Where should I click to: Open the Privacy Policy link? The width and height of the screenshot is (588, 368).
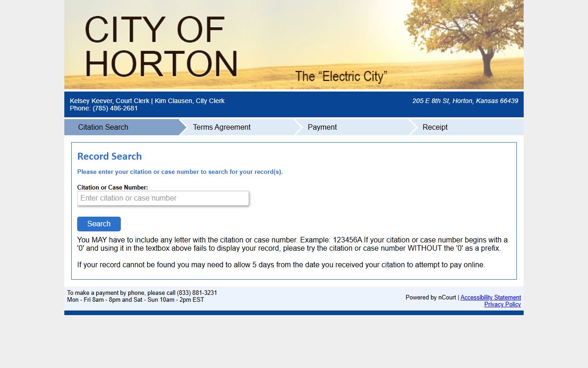pyautogui.click(x=503, y=305)
